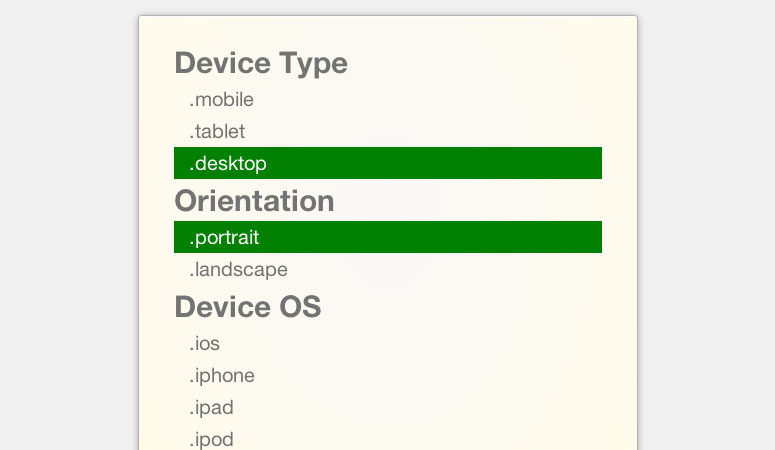This screenshot has height=450, width=775.
Task: Select the .ios list row
Action: 388,343
